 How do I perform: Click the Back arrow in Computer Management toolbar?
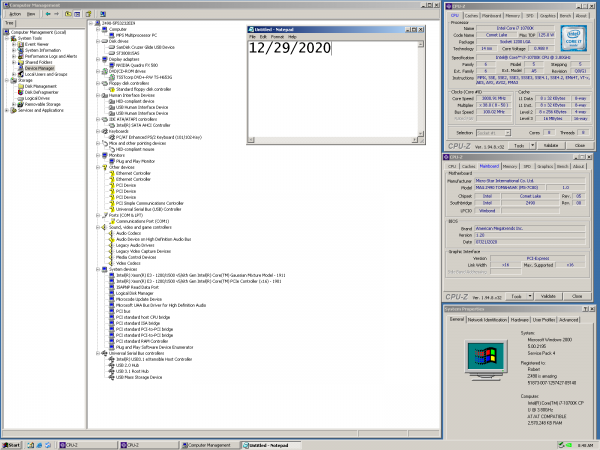[47, 15]
